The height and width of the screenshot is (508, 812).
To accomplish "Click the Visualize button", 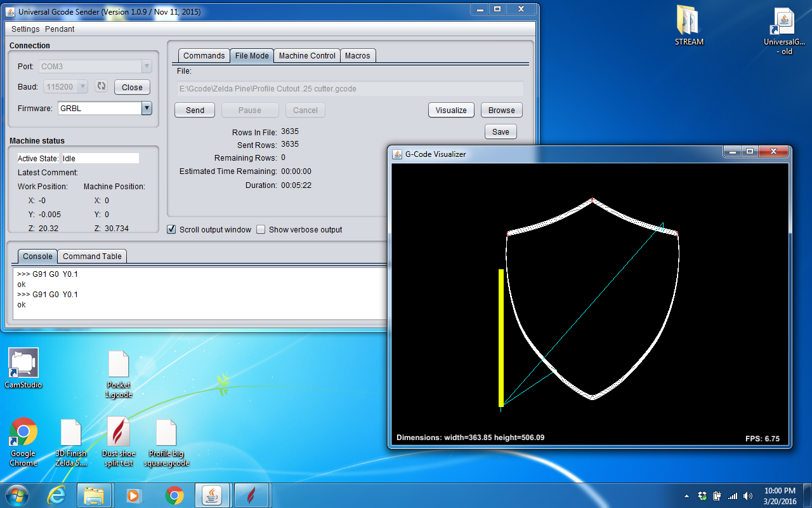I will [451, 110].
